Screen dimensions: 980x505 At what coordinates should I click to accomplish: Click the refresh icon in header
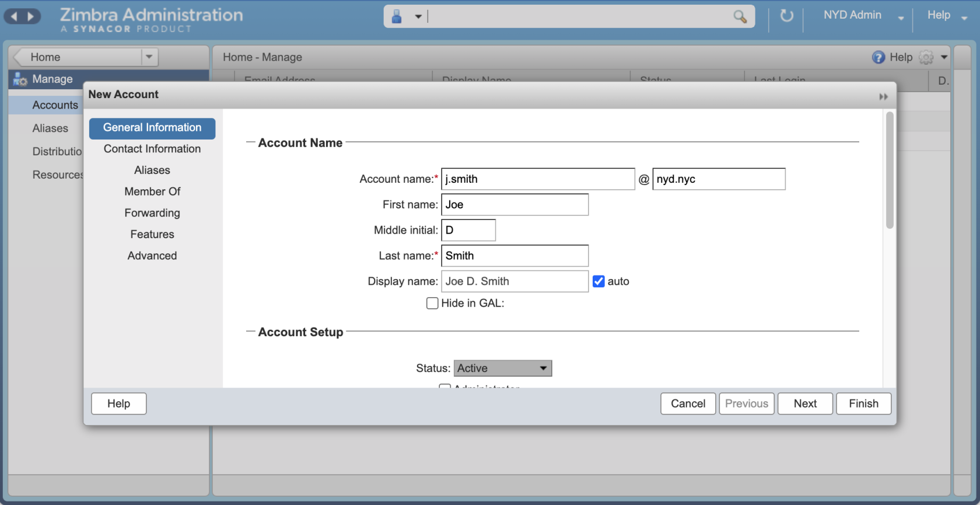coord(787,16)
